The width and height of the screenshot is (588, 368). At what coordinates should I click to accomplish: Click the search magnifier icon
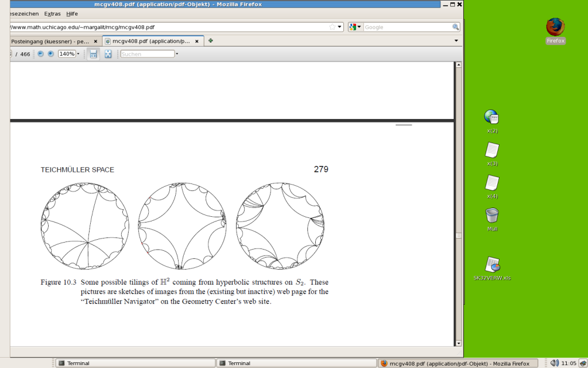pyautogui.click(x=455, y=27)
